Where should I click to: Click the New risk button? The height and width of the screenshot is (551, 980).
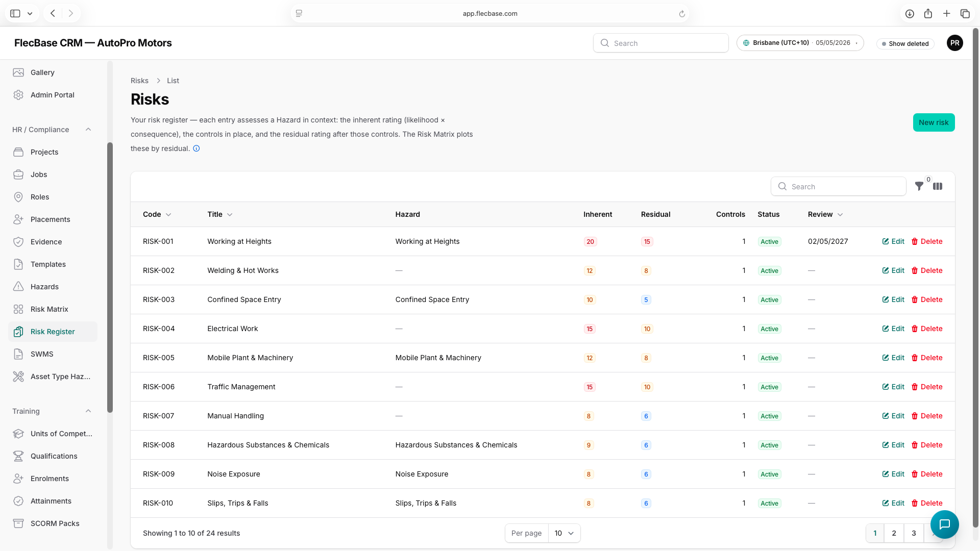[x=934, y=122]
